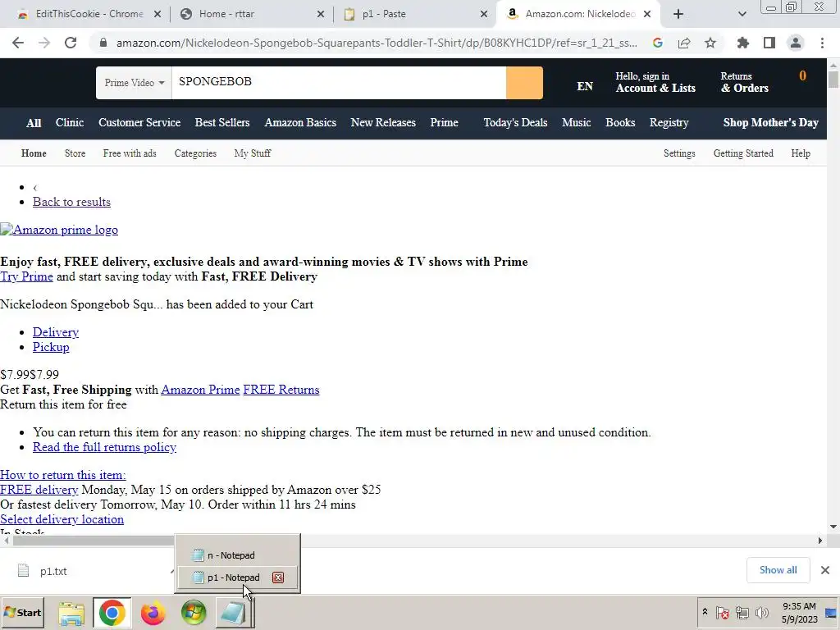Click the Chrome taskbar icon
This screenshot has height=630, width=840.
(112, 613)
